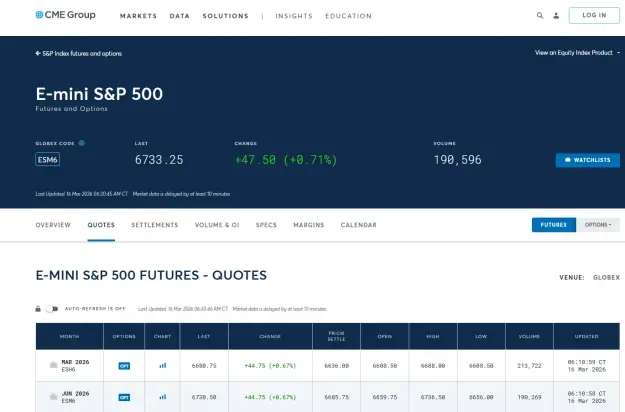
Task: Turn on the Auto-Refresh toggle
Action: (52, 309)
